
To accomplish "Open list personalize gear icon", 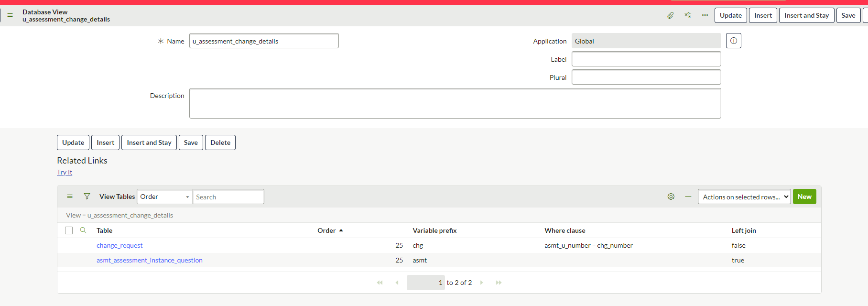I will click(671, 197).
